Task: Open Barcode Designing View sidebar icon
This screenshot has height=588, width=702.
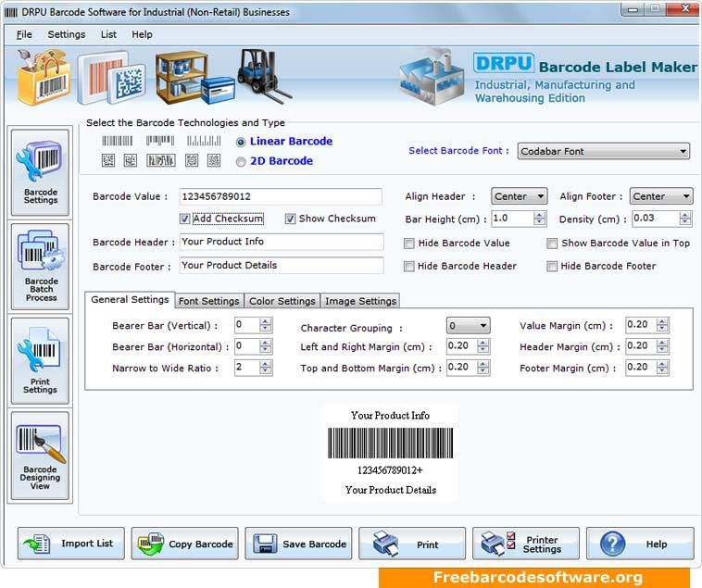Action: [x=41, y=456]
